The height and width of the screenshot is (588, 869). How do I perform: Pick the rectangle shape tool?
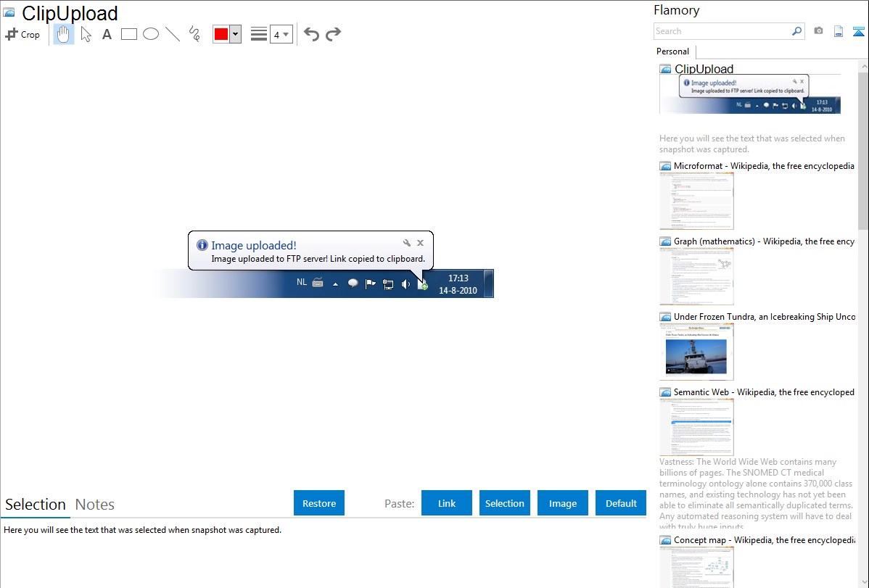(128, 34)
